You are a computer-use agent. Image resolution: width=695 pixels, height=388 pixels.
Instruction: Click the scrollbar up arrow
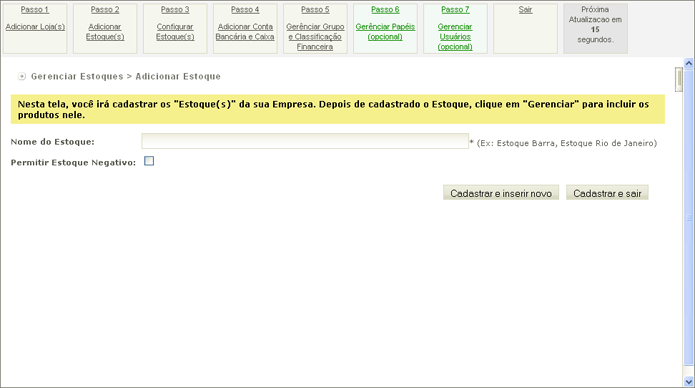[x=688, y=63]
